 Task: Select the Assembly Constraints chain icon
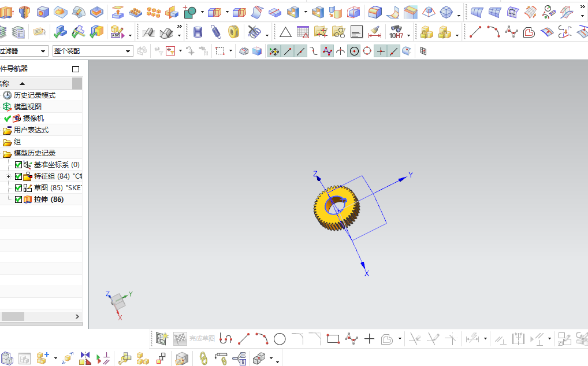pyautogui.click(x=203, y=358)
